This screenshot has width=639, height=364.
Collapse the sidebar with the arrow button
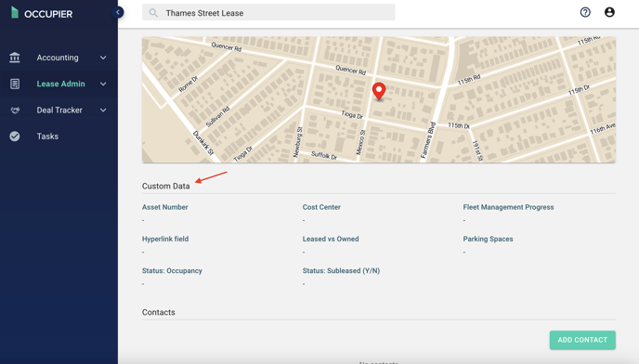[x=118, y=12]
